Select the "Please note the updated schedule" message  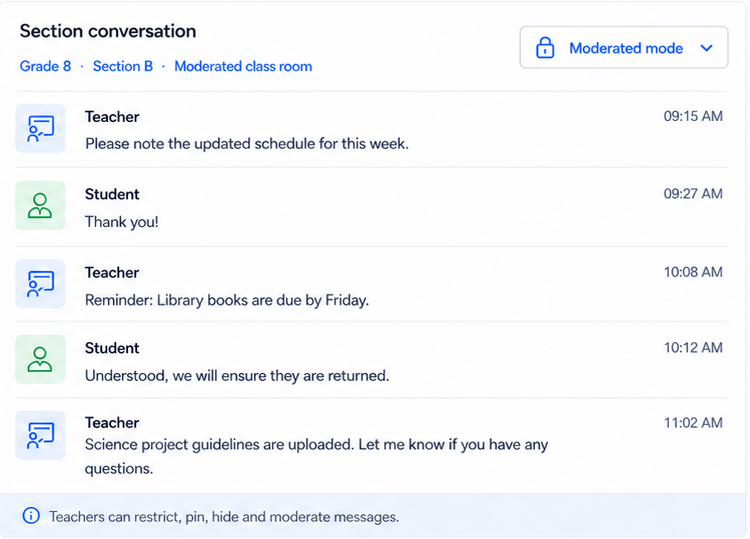pyautogui.click(x=247, y=143)
